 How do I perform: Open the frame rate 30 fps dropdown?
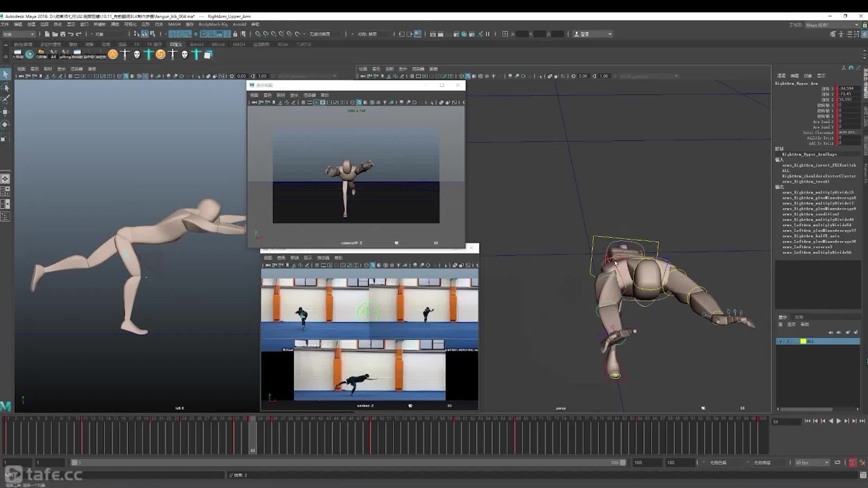tap(811, 463)
